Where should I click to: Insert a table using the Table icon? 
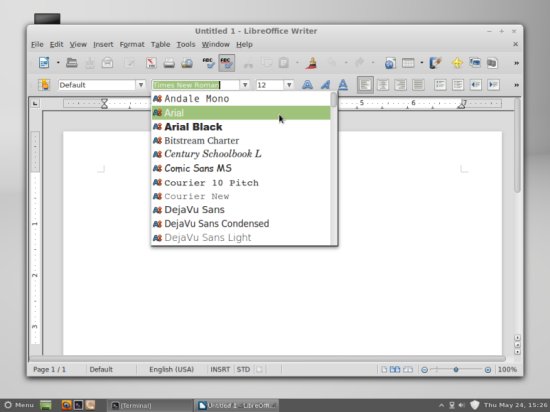[x=408, y=63]
